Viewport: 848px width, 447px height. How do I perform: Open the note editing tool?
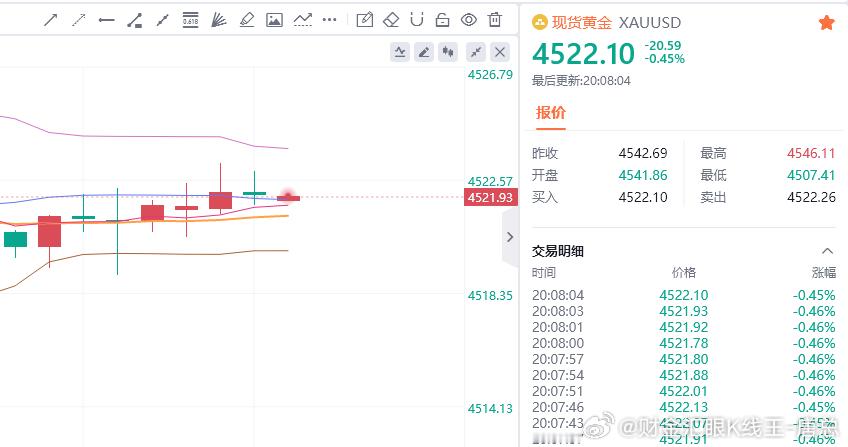click(x=365, y=20)
